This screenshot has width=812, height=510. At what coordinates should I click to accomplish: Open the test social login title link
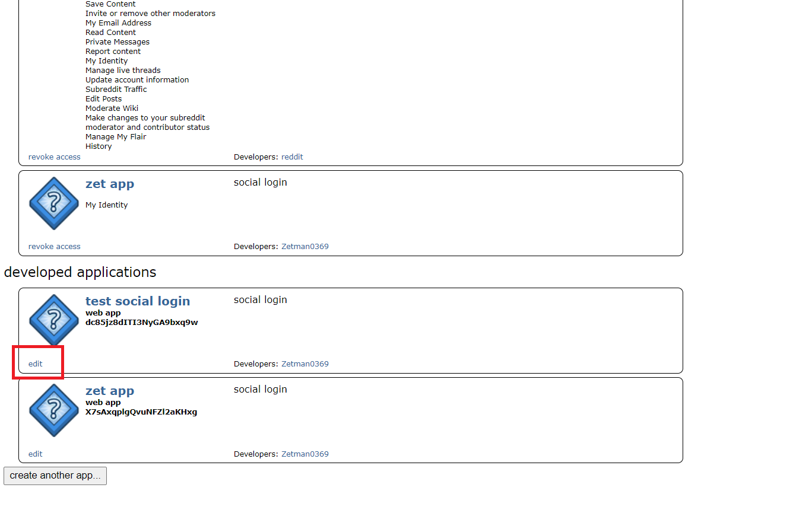click(138, 301)
